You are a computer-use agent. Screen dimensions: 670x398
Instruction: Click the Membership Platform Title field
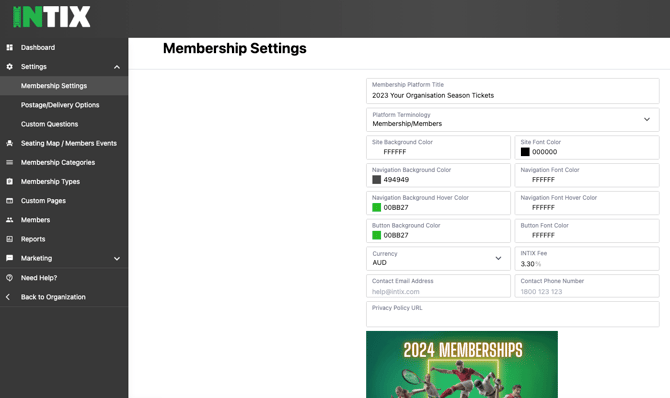click(513, 91)
